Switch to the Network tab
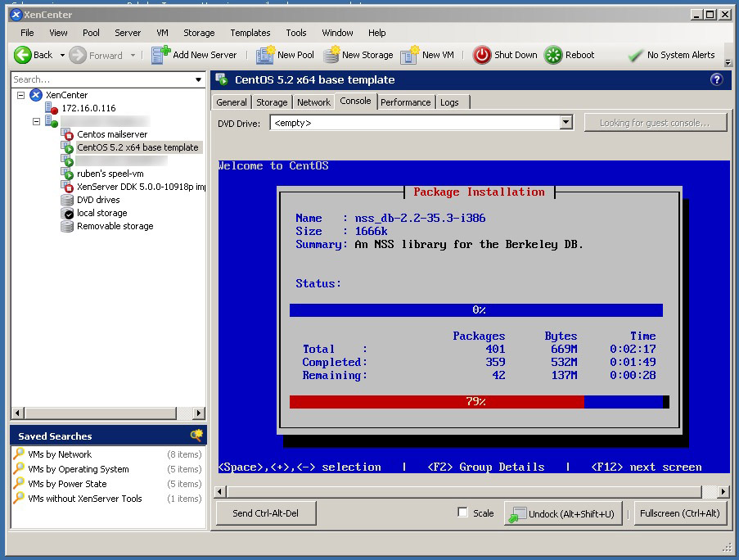Viewport: 739px width, 560px height. coord(314,102)
